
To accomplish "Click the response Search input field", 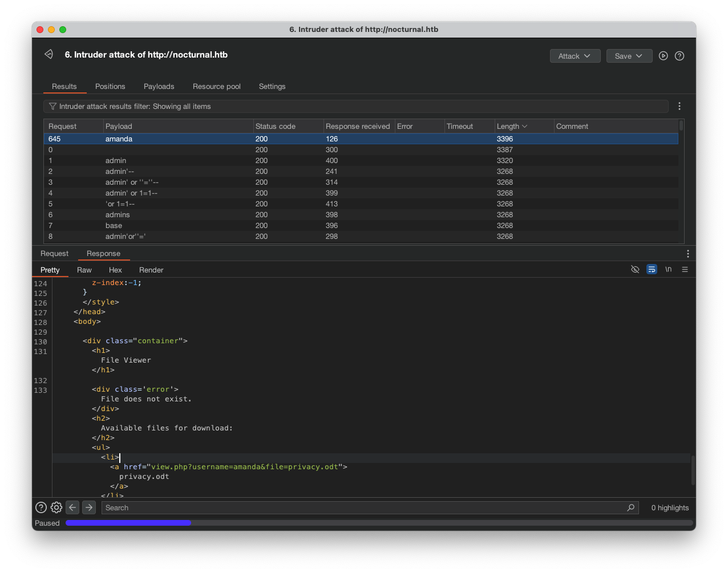I will (x=370, y=508).
